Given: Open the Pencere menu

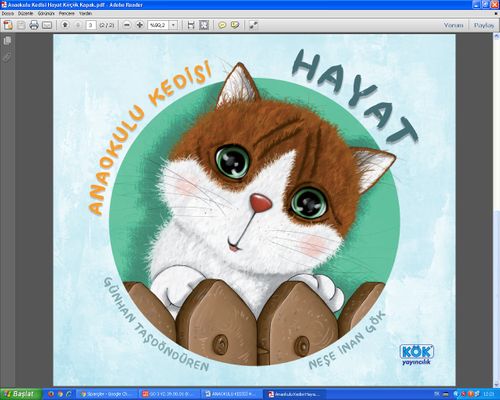Looking at the screenshot, I should (67, 14).
